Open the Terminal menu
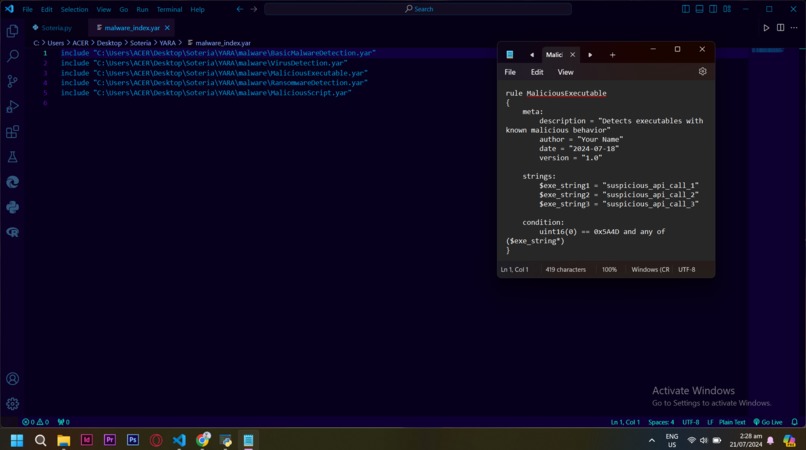Screen dimensions: 806x450 [170, 9]
